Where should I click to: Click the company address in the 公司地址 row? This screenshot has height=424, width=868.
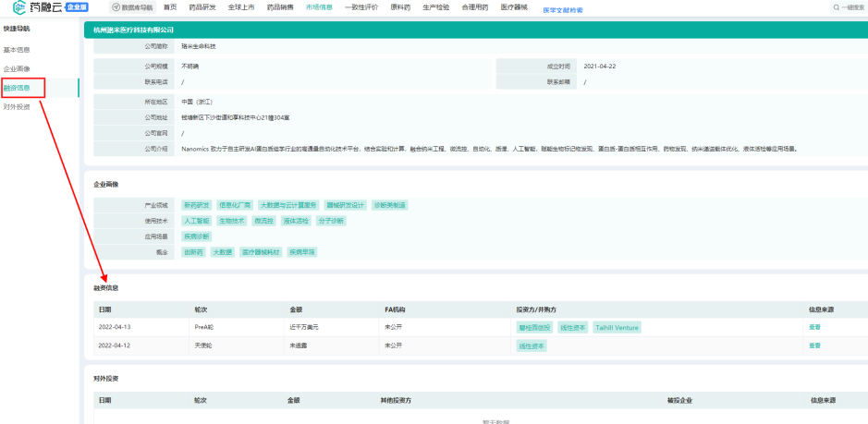(236, 118)
